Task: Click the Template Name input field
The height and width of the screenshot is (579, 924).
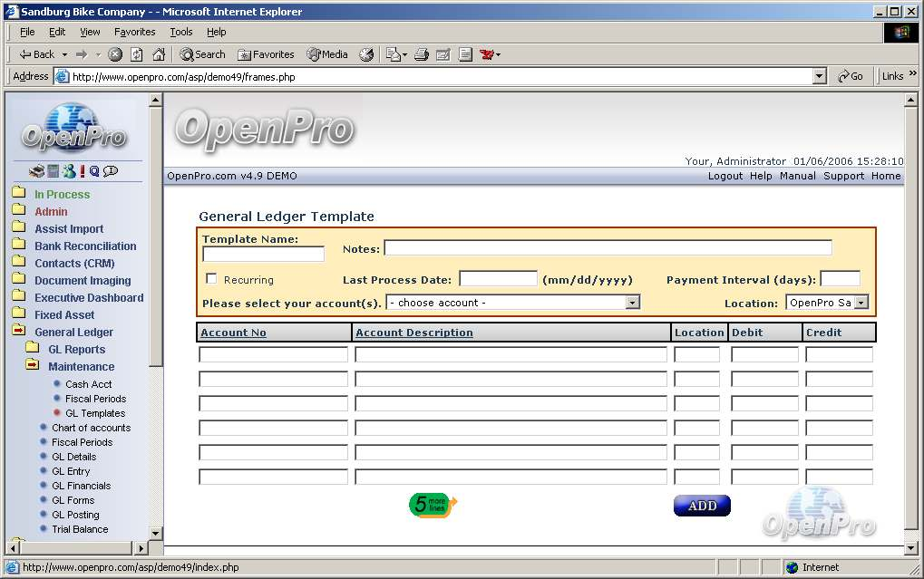Action: pyautogui.click(x=263, y=255)
